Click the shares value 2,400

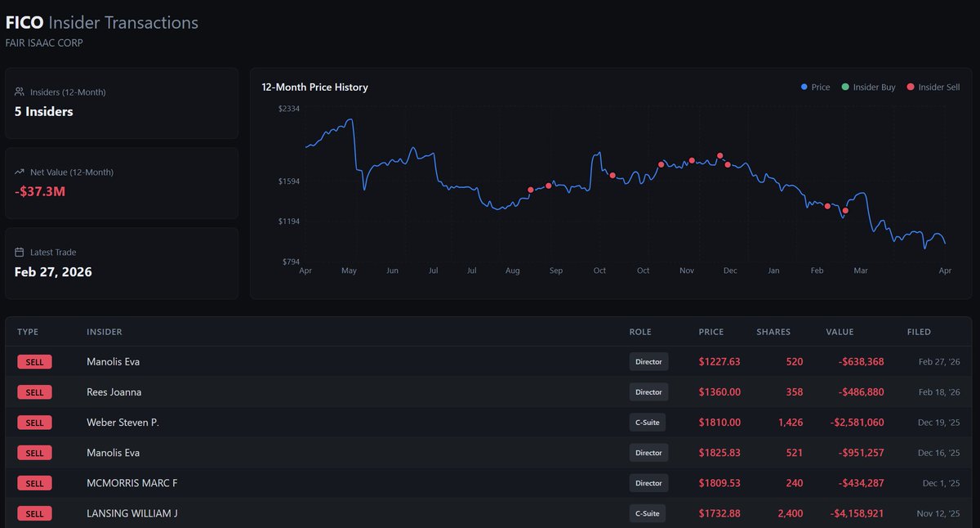(789, 513)
